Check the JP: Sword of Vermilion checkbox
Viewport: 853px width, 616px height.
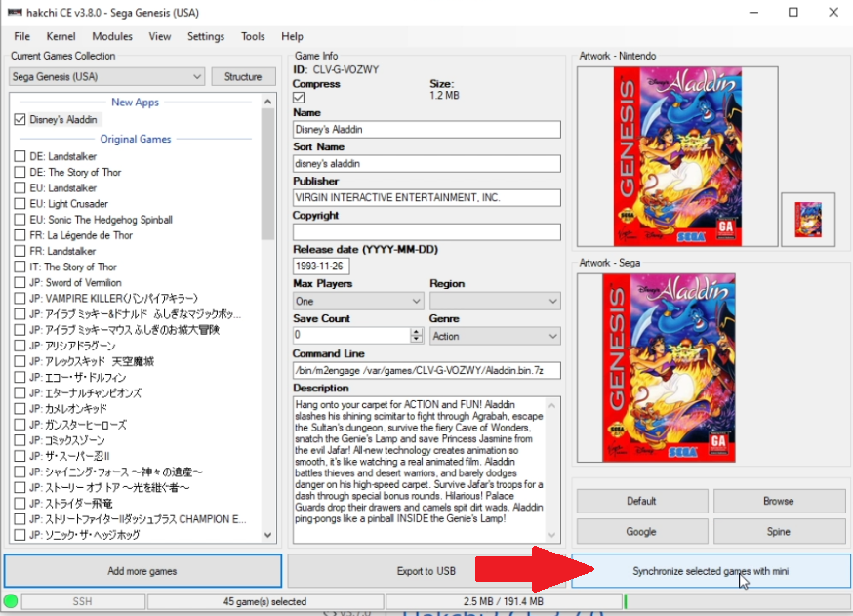[x=20, y=283]
